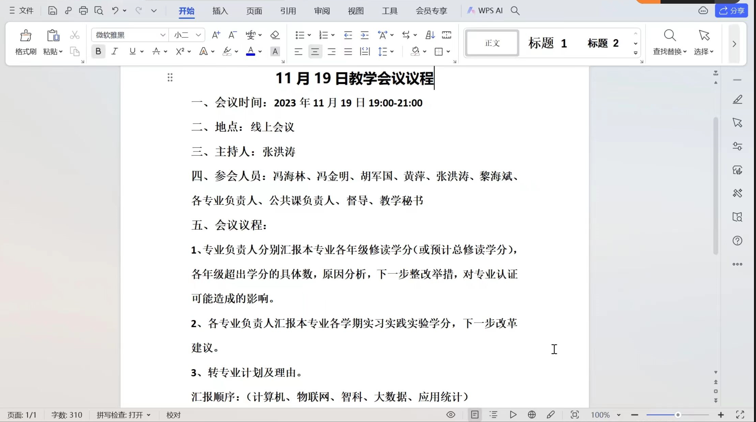Switch to the 插入 (Insert) tab
The image size is (756, 422).
[x=220, y=11]
